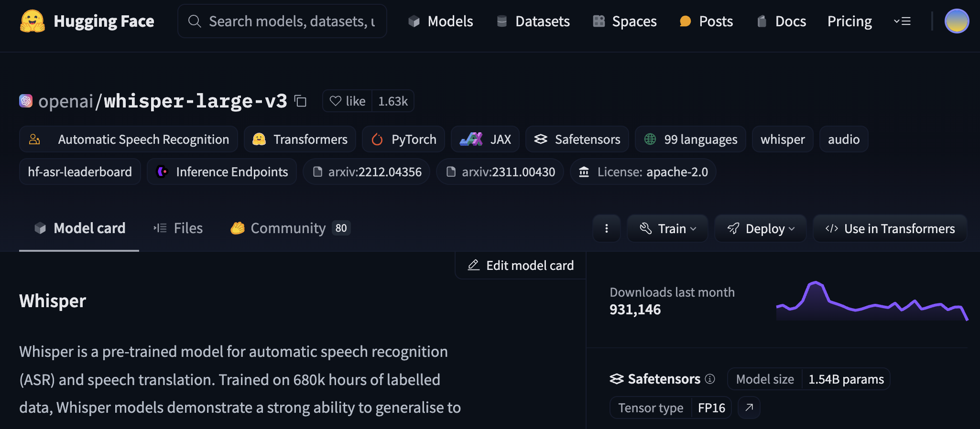Click the Datasets database icon

point(502,21)
